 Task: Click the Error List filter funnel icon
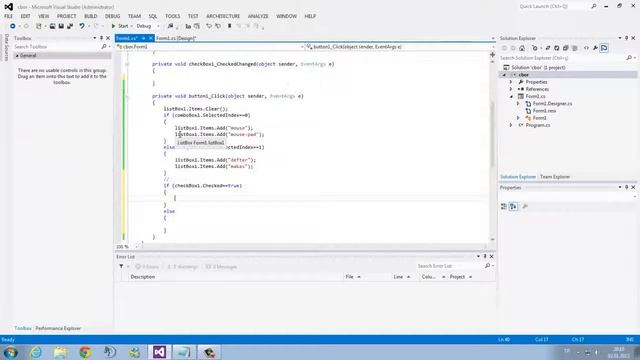(121, 266)
